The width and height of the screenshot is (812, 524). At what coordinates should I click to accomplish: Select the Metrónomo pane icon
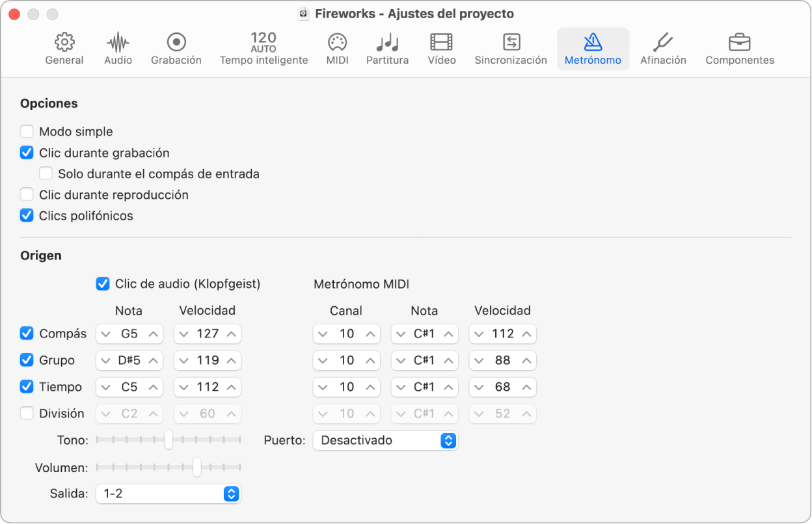593,49
